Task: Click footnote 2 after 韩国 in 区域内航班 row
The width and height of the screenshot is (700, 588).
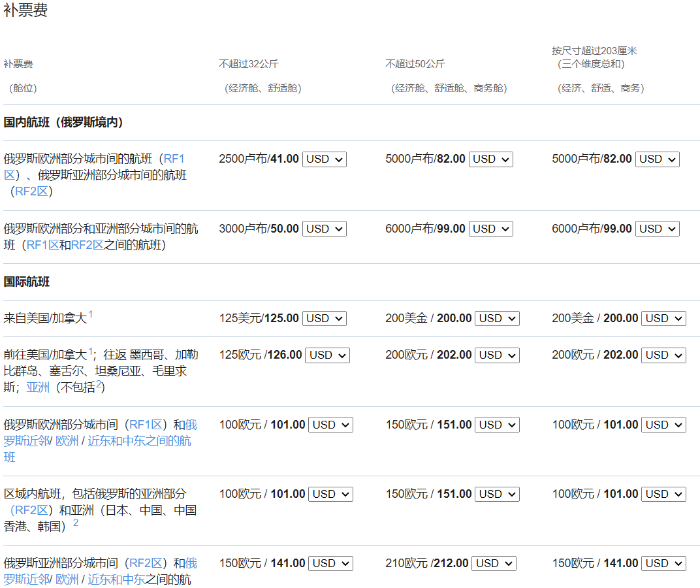Action: [x=76, y=523]
